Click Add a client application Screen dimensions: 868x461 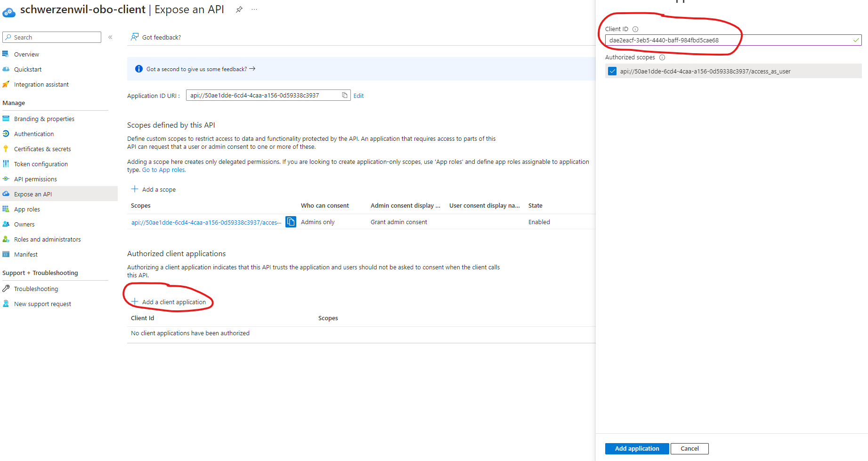coord(174,302)
